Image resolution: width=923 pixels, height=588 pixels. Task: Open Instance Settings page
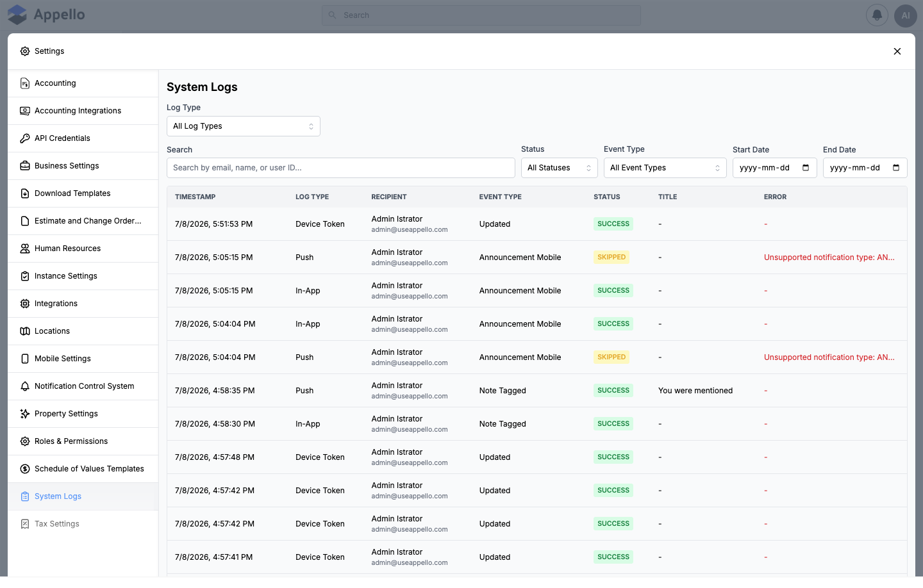coord(83,276)
